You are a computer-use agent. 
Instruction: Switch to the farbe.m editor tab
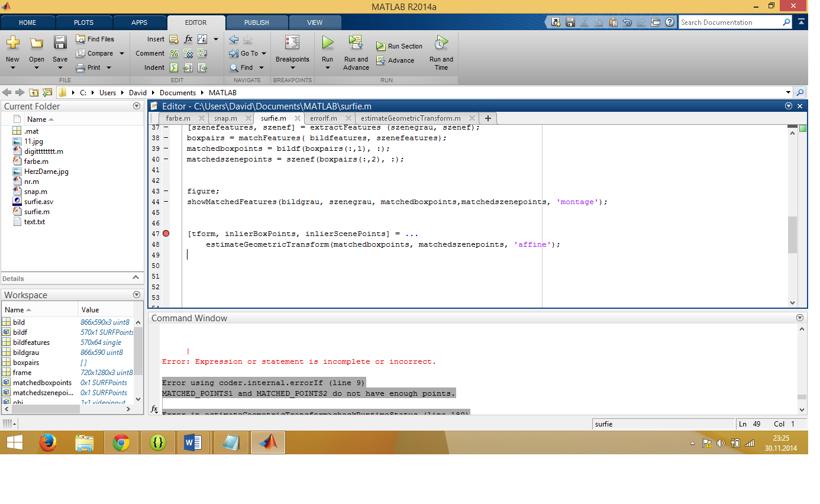coord(177,118)
